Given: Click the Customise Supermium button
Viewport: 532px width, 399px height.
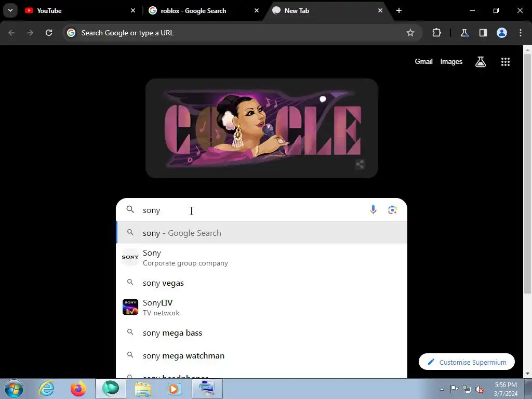Looking at the screenshot, I should coord(467,362).
